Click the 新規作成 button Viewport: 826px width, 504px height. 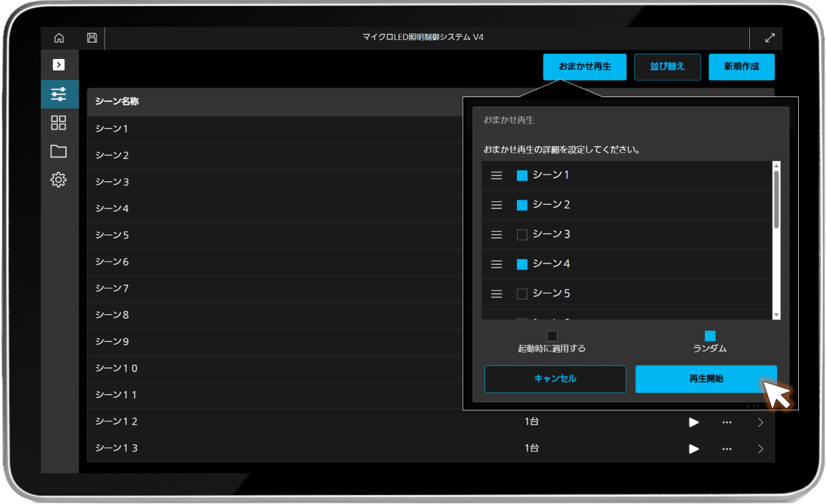point(741,67)
